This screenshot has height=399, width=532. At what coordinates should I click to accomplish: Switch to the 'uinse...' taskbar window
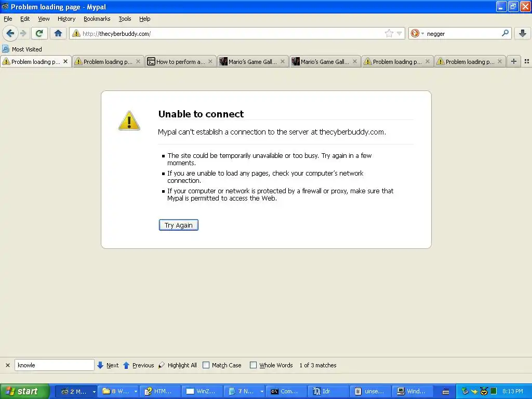pyautogui.click(x=370, y=391)
